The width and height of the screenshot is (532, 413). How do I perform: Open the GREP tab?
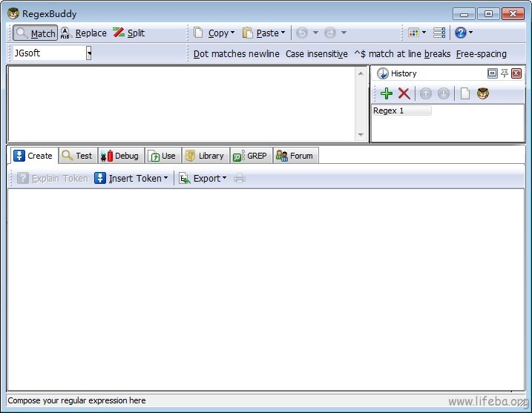(251, 156)
